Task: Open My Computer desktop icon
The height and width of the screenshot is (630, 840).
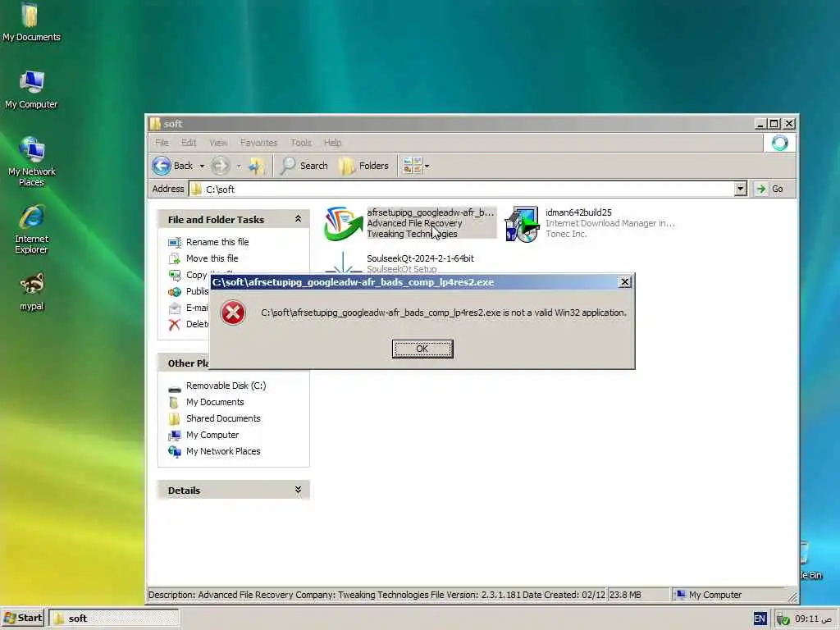Action: tap(31, 89)
